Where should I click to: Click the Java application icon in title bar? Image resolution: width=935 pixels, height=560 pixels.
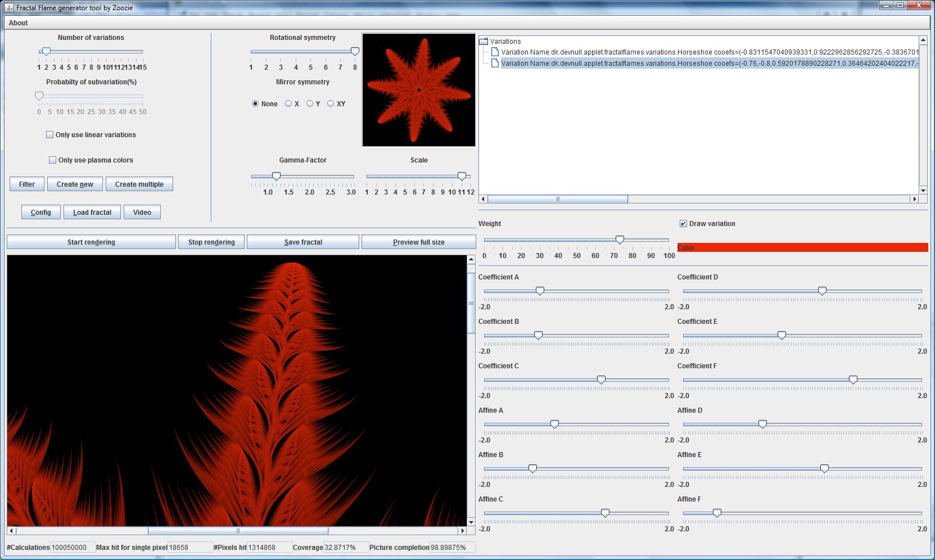(9, 7)
